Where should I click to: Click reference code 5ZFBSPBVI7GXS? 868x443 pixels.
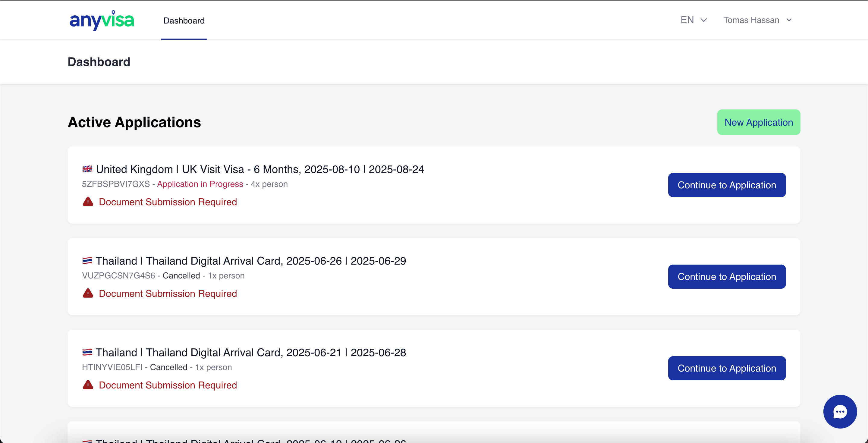point(116,184)
